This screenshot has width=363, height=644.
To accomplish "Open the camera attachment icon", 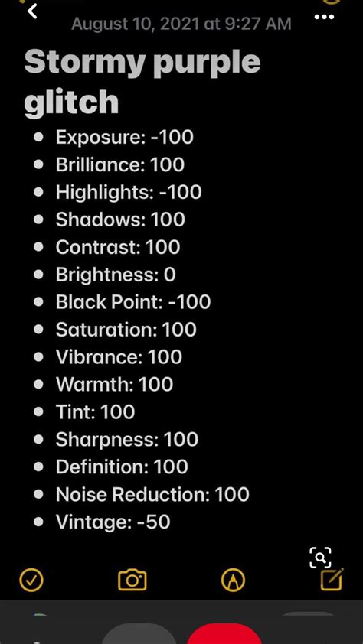I will pyautogui.click(x=132, y=580).
